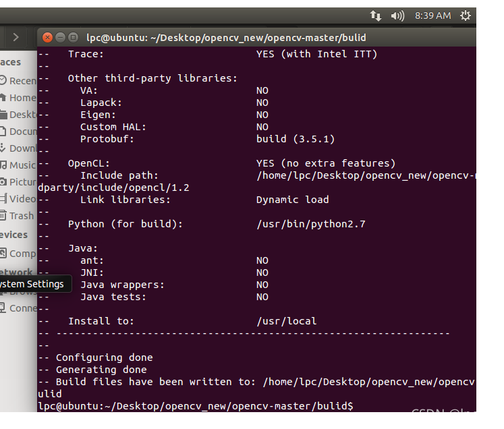Screen dimensions: 504x429
Task: Open Computer in file manager sidebar
Action: coord(18,254)
